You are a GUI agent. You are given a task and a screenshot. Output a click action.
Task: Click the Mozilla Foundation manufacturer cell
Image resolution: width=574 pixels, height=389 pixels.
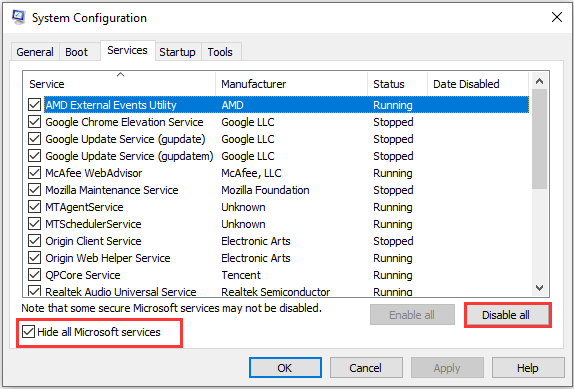265,190
